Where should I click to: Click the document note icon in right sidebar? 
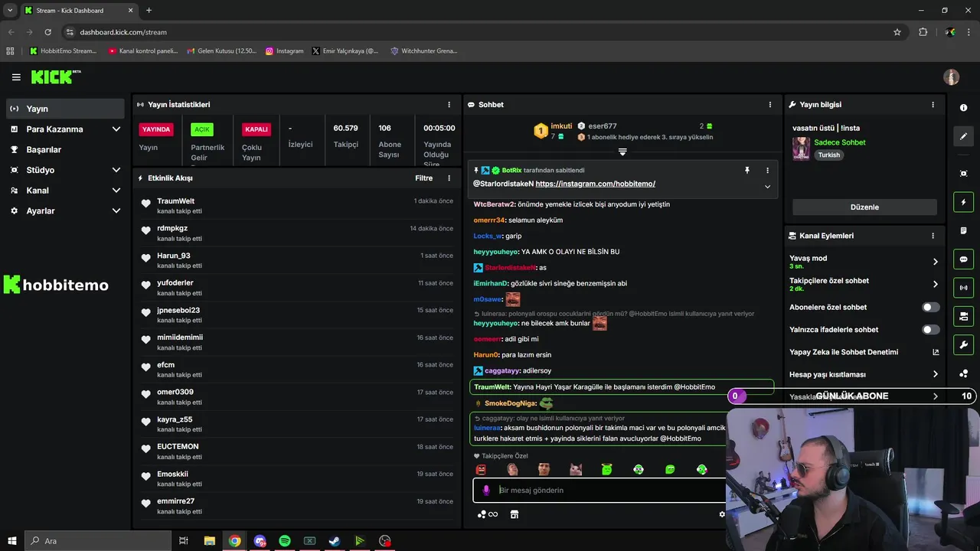coord(963,230)
